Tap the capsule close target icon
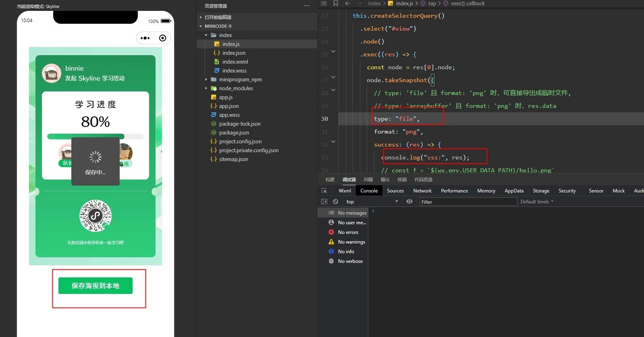Screen dimensions: 644x337 [x=162, y=38]
